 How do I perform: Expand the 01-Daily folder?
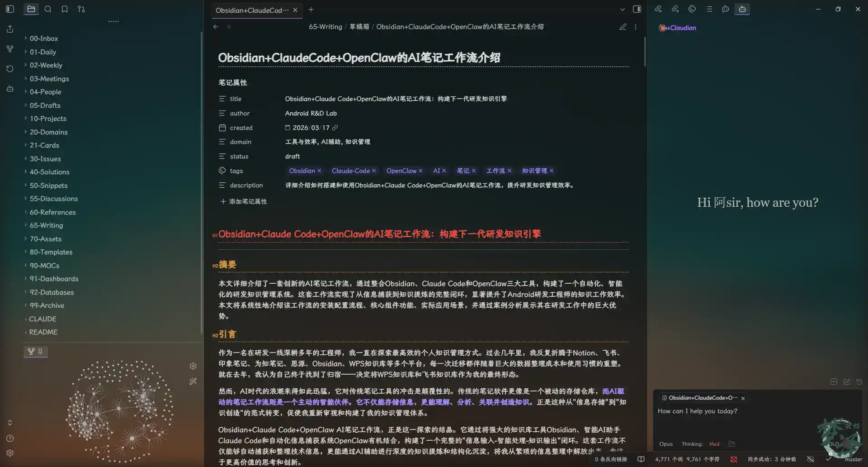point(43,52)
